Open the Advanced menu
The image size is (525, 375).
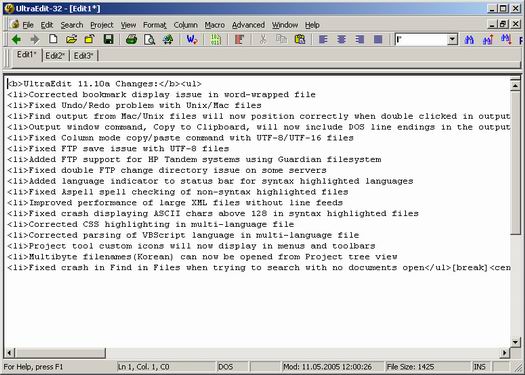click(x=248, y=25)
